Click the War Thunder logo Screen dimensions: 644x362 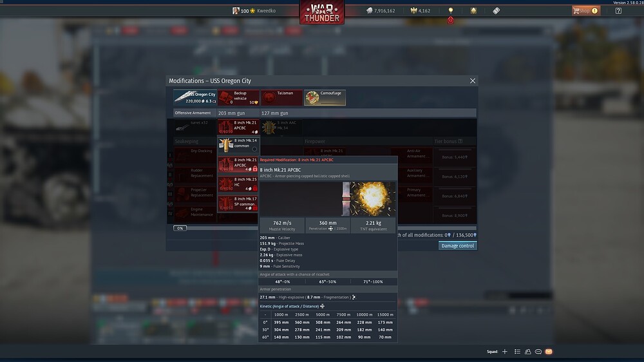click(322, 12)
